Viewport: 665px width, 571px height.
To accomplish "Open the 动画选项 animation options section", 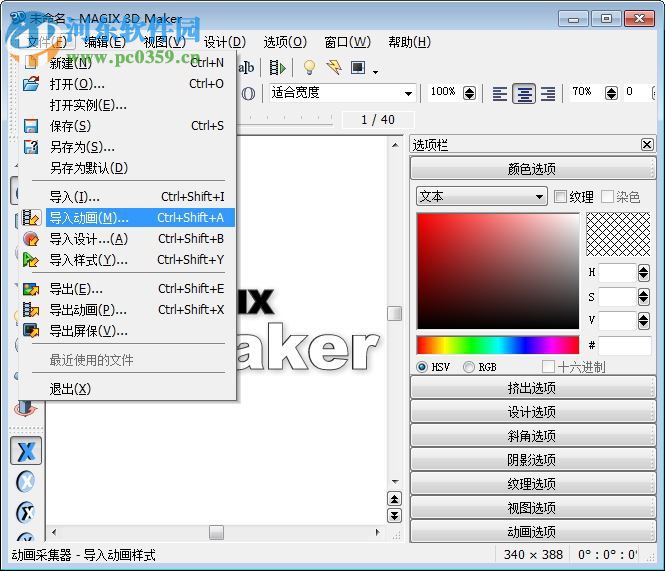I will point(533,531).
